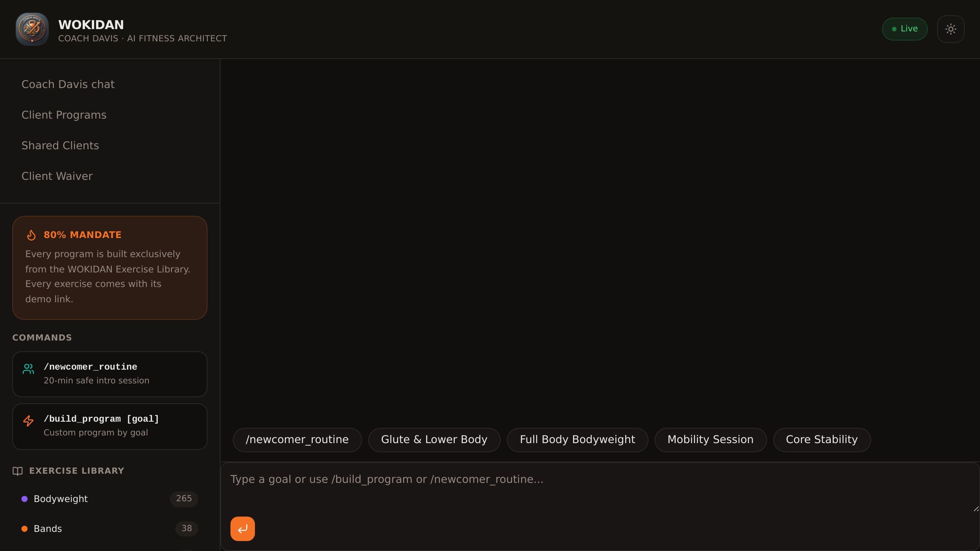Open Coach Davis chat
The width and height of the screenshot is (980, 551).
(x=68, y=84)
